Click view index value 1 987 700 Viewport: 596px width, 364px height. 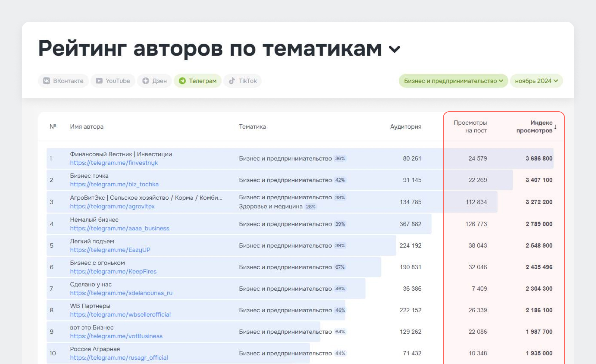pyautogui.click(x=539, y=332)
